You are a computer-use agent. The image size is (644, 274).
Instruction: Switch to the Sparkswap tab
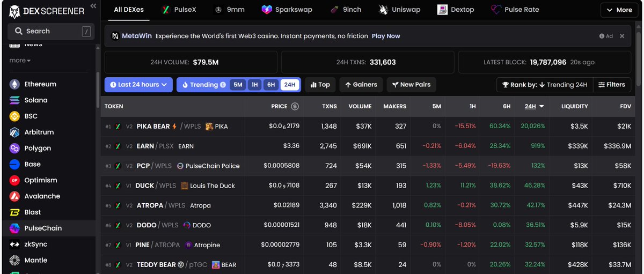[287, 10]
